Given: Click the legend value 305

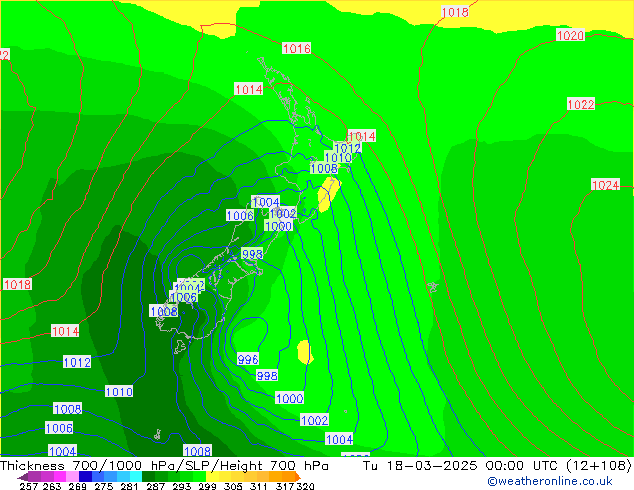Looking at the screenshot, I should (233, 486).
